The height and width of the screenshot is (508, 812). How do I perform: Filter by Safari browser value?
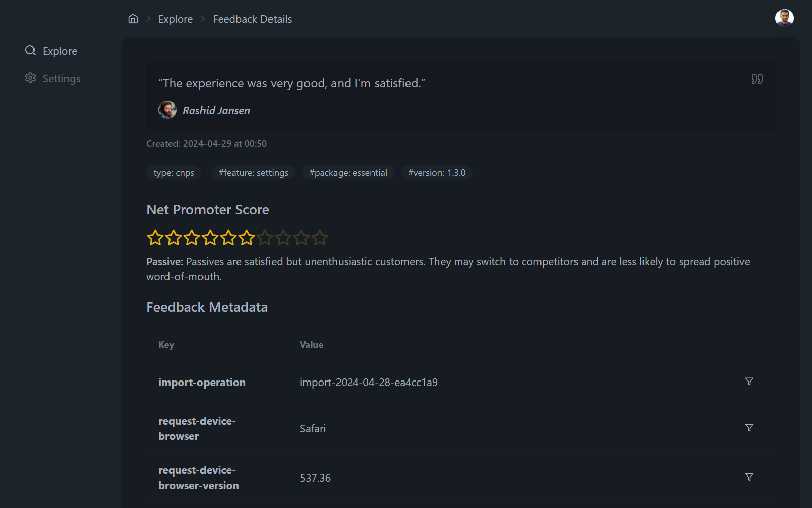coord(749,428)
